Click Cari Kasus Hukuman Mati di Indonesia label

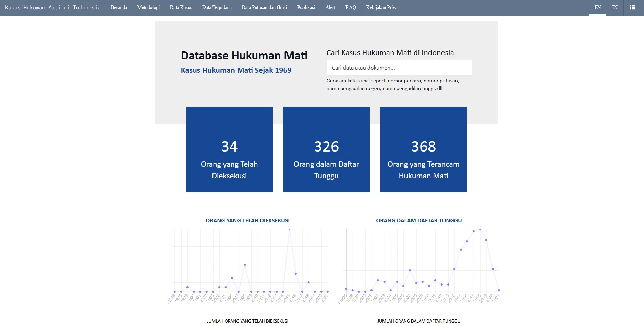(390, 53)
